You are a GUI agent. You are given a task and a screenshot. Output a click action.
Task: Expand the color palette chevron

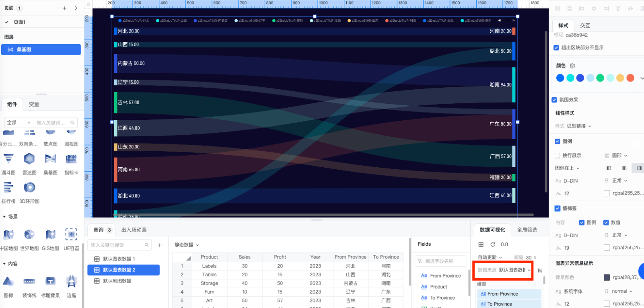tap(642, 78)
